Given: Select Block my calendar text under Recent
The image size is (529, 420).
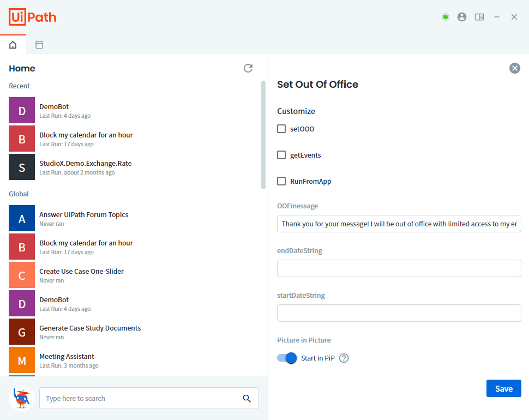Looking at the screenshot, I should pos(86,135).
